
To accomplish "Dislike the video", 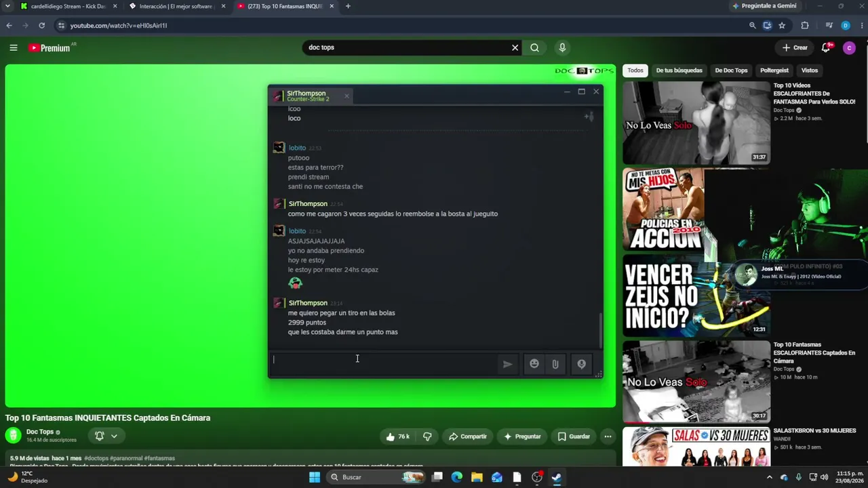I will (427, 436).
